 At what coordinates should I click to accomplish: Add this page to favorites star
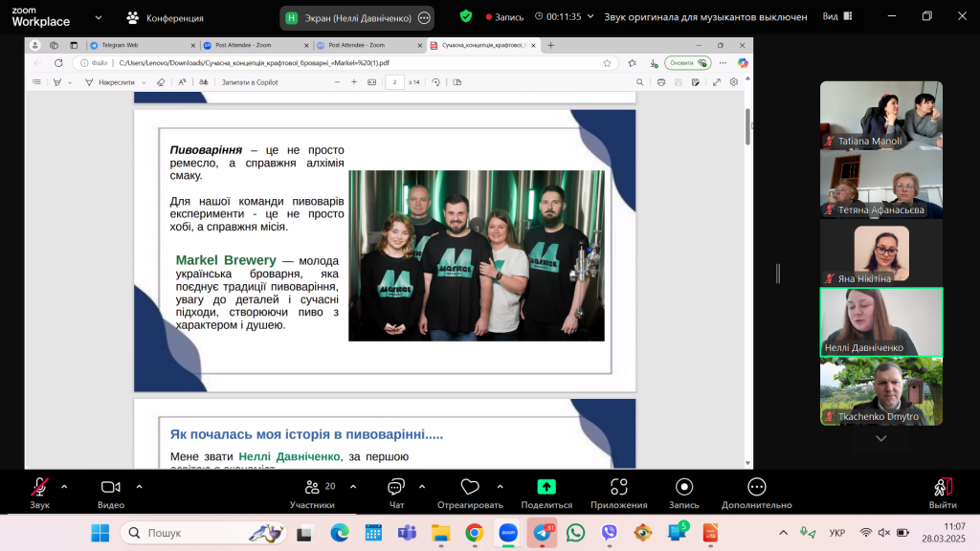coord(607,63)
